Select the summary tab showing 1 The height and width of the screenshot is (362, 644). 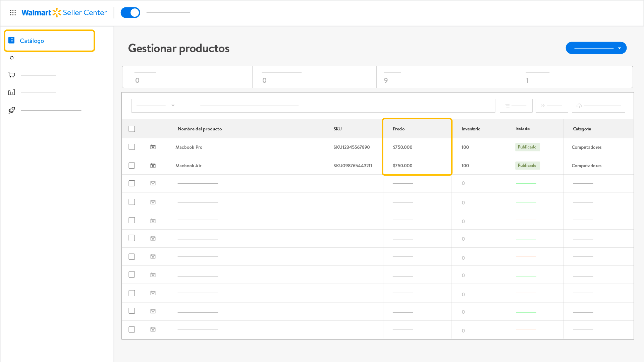pos(575,77)
